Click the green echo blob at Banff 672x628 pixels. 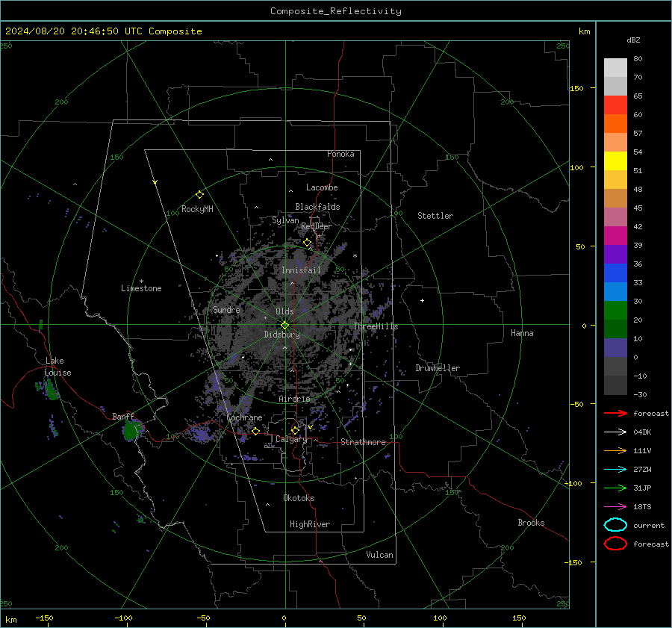tap(132, 430)
